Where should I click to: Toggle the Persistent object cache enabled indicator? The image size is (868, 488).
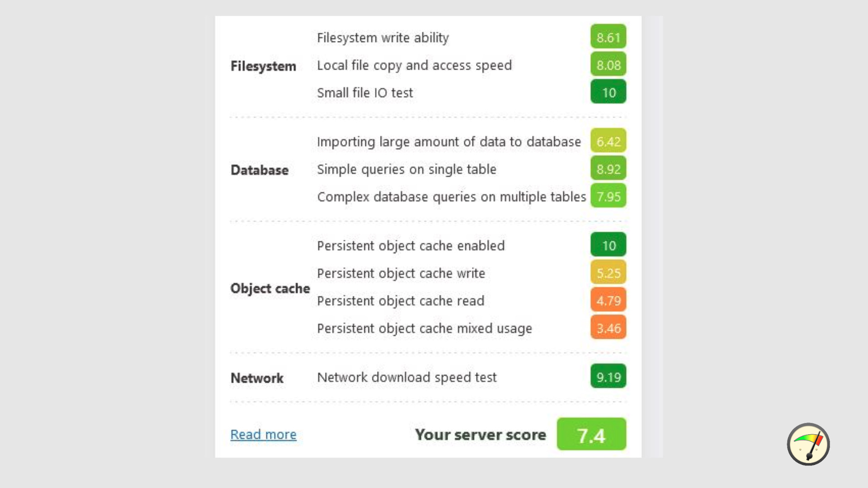608,245
